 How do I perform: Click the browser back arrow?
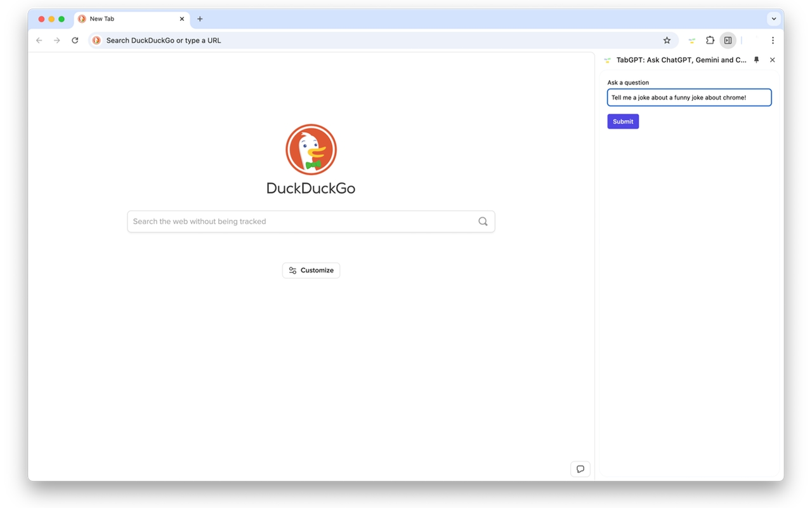[39, 40]
